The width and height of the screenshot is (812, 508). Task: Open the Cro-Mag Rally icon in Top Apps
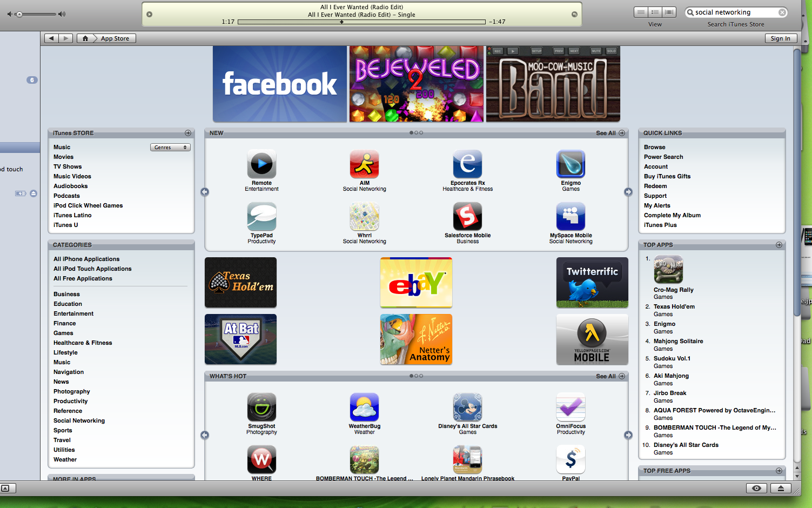pyautogui.click(x=668, y=270)
